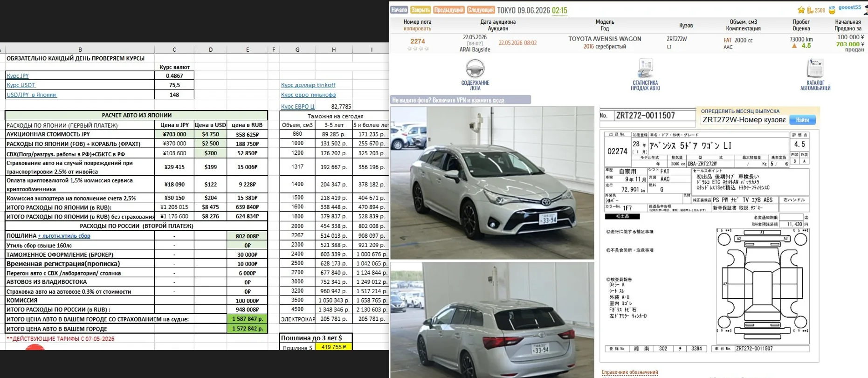This screenshot has width=868, height=378.
Task: Select the РАСЧЕТ АВТО ИЗ ЯПОНИИ header cell
Action: [x=137, y=115]
